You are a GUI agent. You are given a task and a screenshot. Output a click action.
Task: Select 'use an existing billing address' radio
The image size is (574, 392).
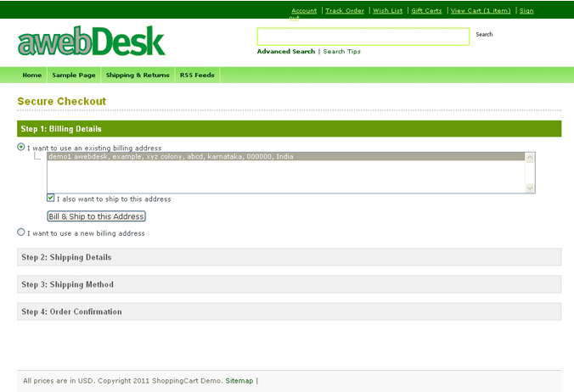[21, 147]
